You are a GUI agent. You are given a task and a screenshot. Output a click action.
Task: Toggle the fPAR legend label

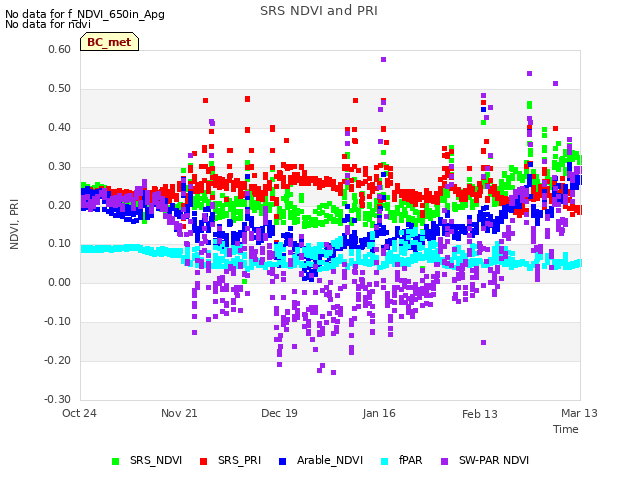point(411,460)
